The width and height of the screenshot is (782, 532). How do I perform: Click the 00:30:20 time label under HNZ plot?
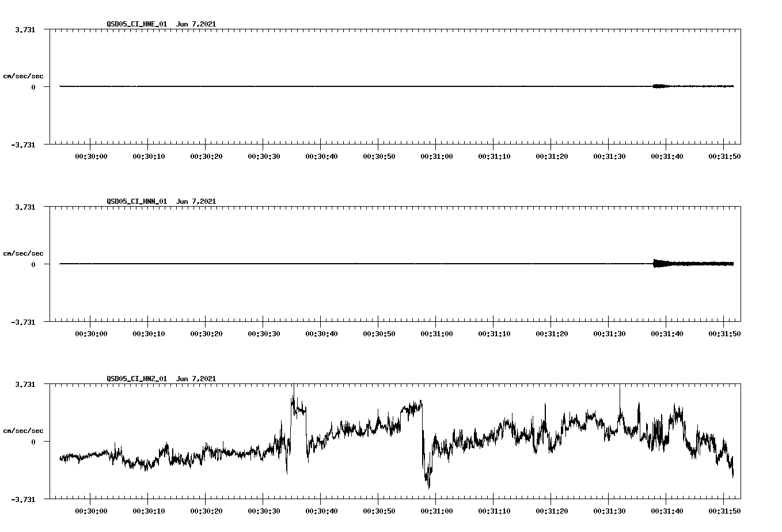pos(206,511)
